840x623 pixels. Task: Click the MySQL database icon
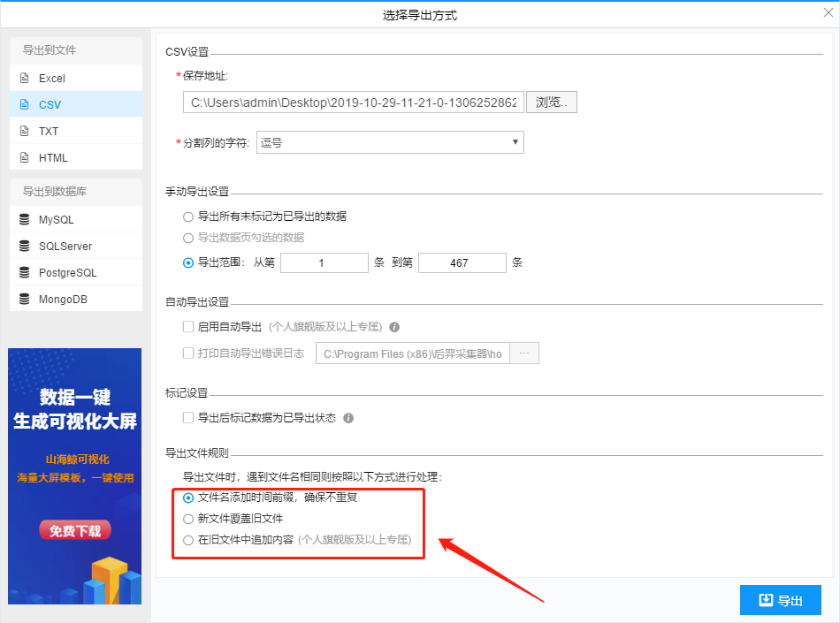[x=24, y=219]
